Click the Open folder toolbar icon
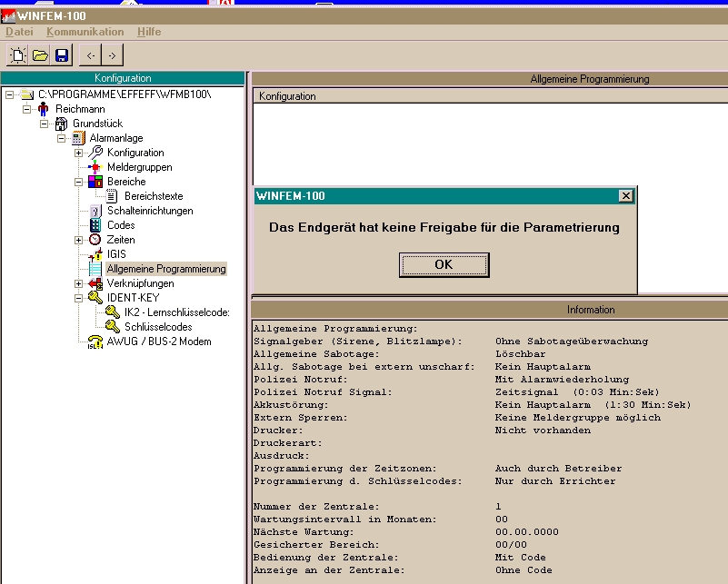This screenshot has width=728, height=584. 40,55
